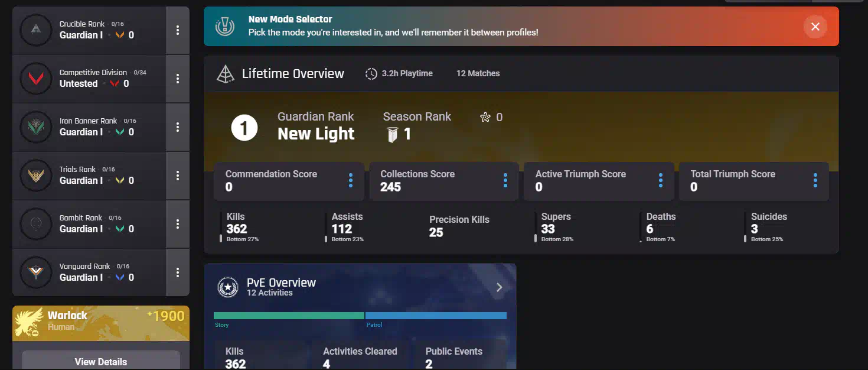This screenshot has height=370, width=868.
Task: Click the Trials Rank label text
Action: (x=77, y=170)
